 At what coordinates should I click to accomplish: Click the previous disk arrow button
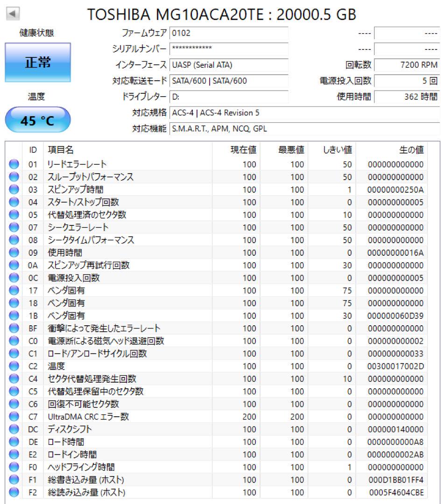point(13,14)
